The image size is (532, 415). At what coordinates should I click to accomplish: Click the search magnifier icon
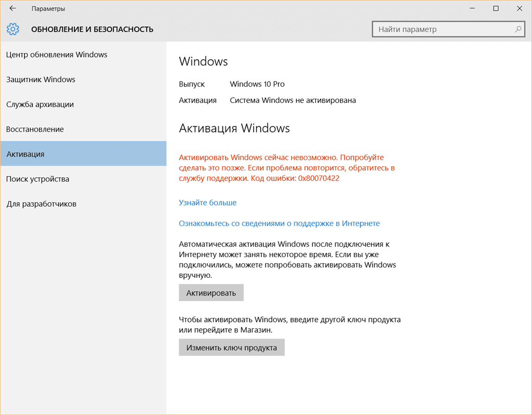[x=518, y=29]
